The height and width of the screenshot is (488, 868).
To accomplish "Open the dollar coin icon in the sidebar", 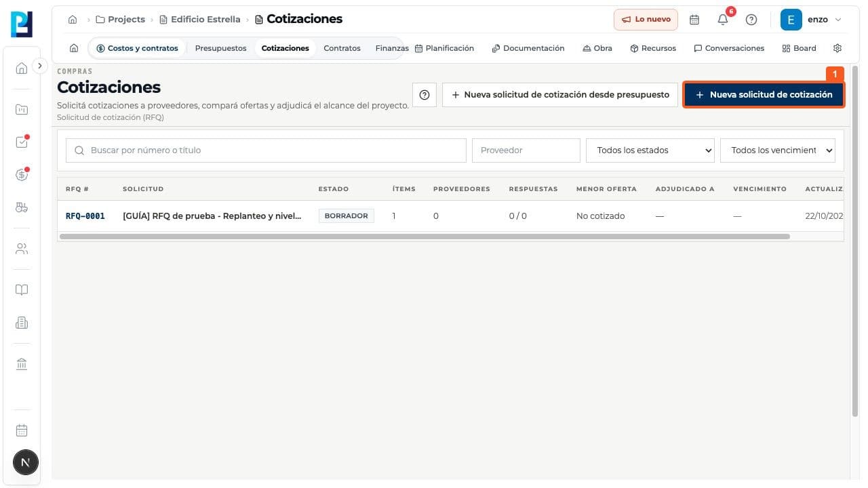I will [x=22, y=175].
